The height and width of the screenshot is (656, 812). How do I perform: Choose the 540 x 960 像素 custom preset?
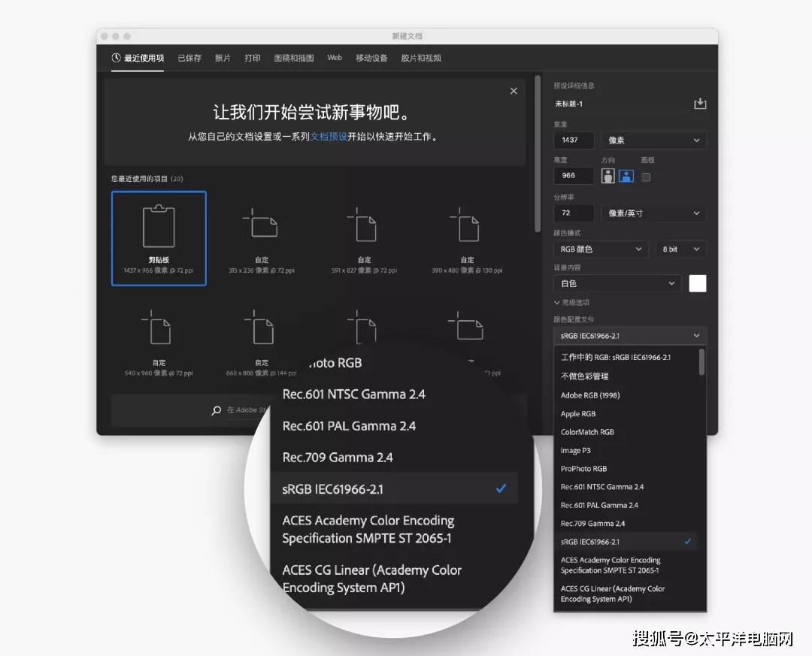(x=159, y=340)
